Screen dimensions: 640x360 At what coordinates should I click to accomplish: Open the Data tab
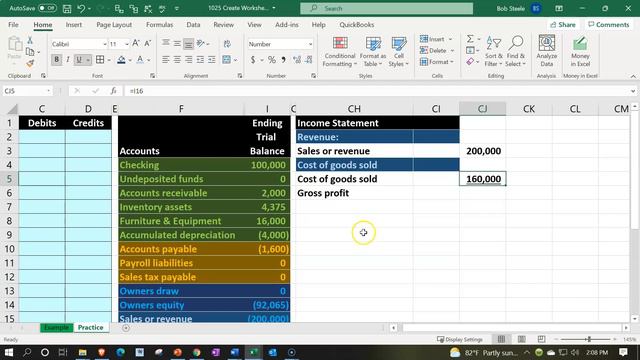(x=193, y=25)
